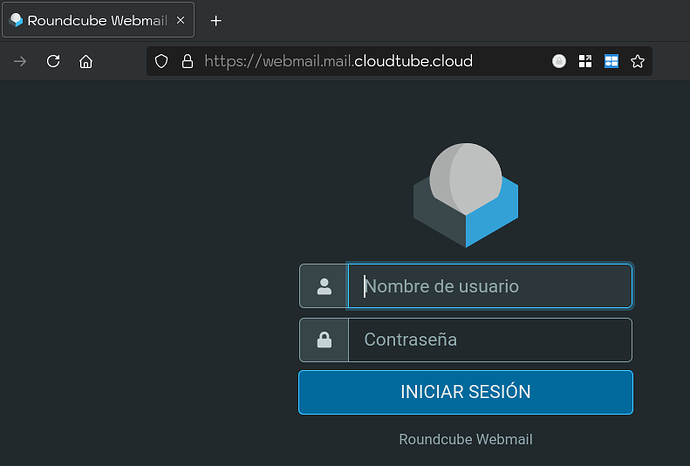
Task: Click the blue container panel icon
Action: point(611,61)
